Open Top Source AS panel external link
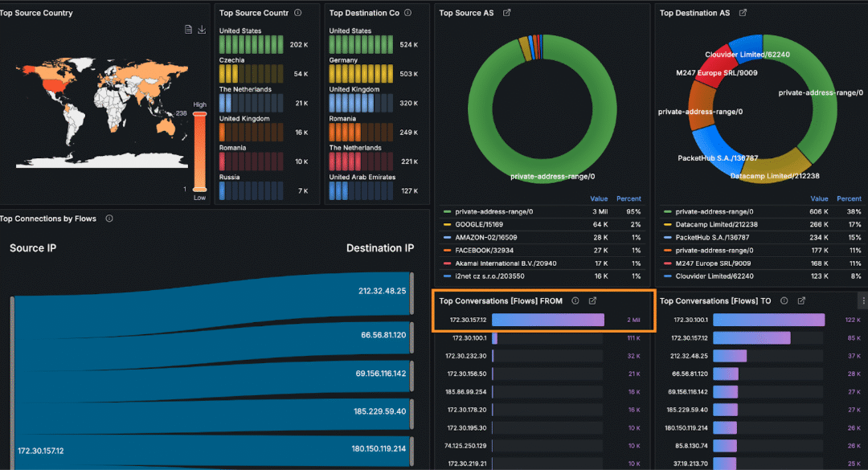Screen dimensions: 868x470 pos(506,13)
